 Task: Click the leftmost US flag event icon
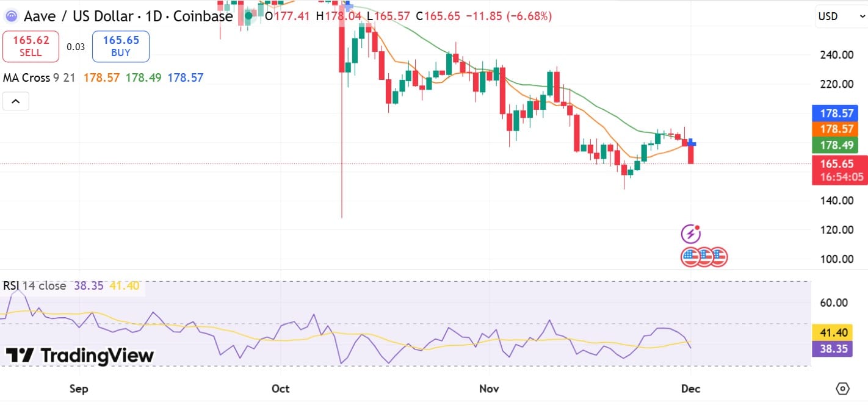[690, 257]
